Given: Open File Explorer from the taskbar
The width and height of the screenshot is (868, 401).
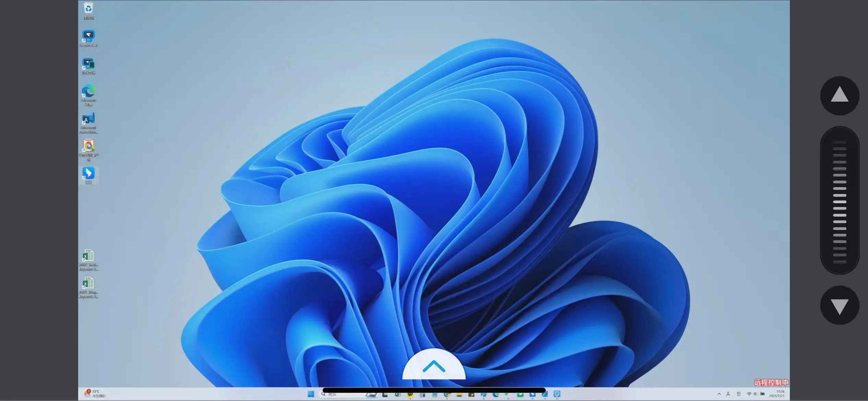Looking at the screenshot, I should tap(459, 394).
